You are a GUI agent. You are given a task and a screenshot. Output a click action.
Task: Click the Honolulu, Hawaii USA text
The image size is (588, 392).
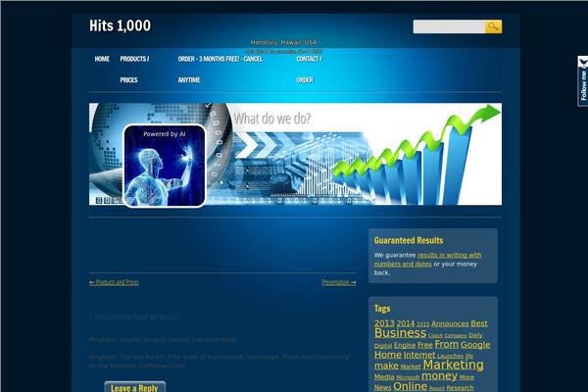tap(283, 42)
